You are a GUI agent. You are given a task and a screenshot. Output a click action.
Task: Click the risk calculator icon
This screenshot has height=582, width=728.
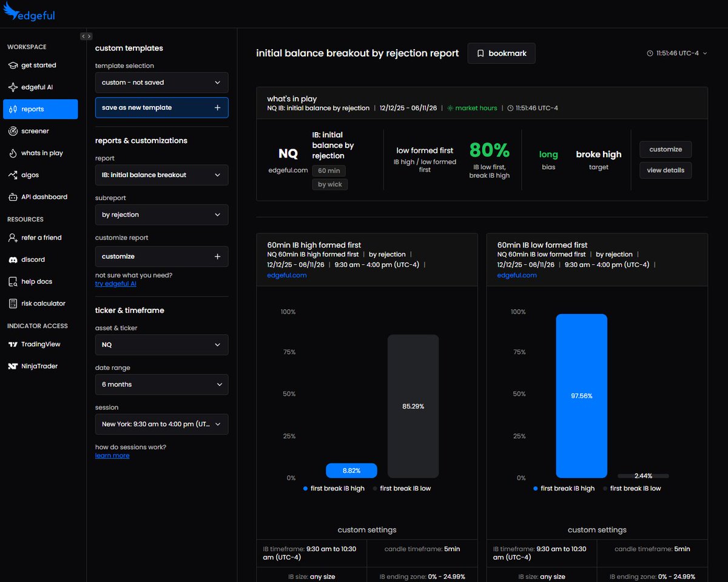(x=13, y=303)
